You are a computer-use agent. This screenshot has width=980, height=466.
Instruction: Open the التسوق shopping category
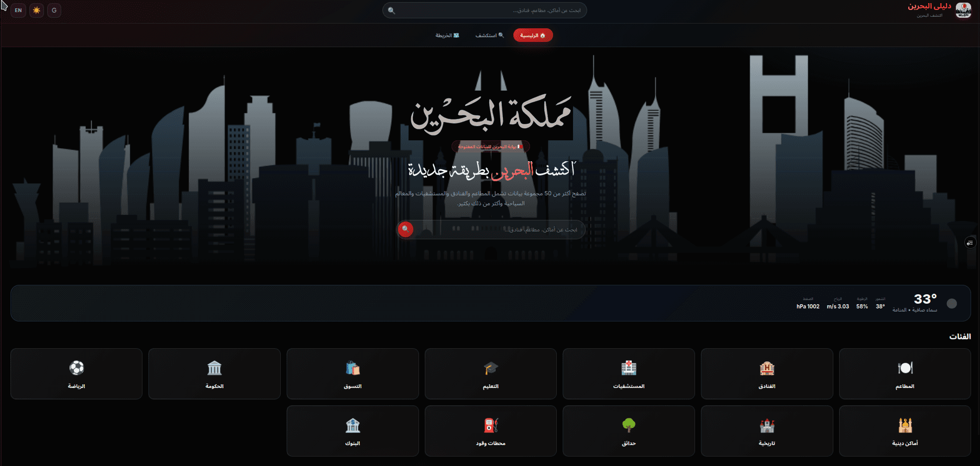[x=353, y=374]
